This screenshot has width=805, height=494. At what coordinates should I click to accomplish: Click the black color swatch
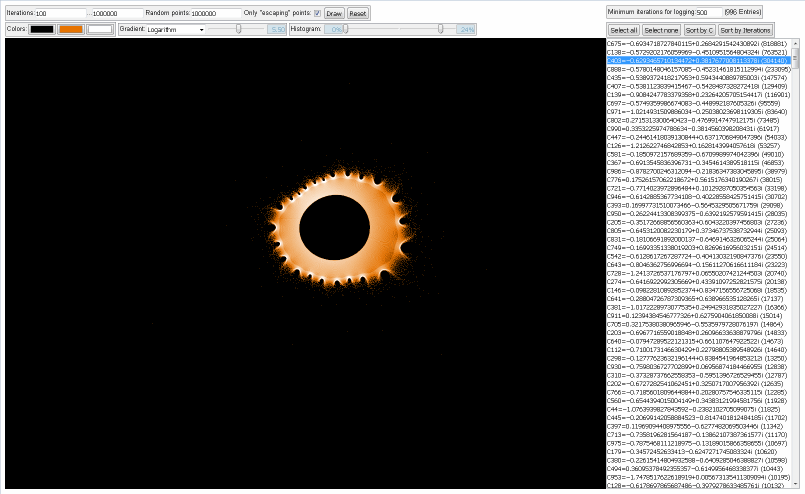point(42,30)
